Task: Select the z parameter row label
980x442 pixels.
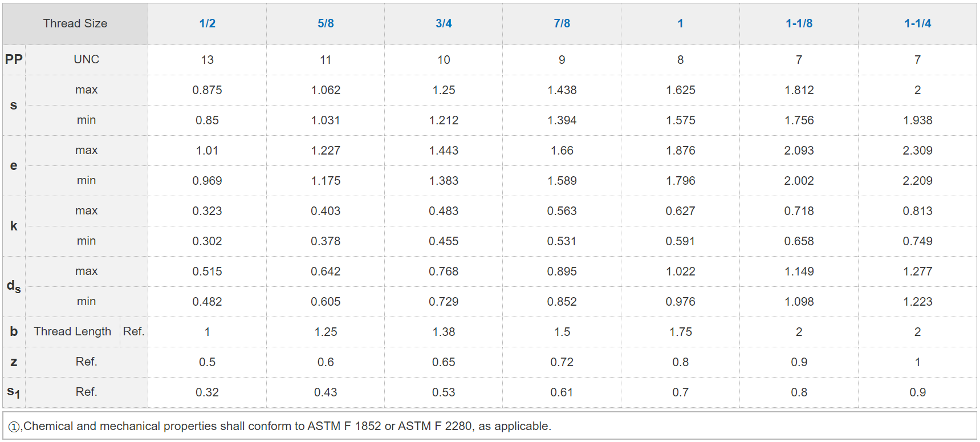Action: [14, 362]
